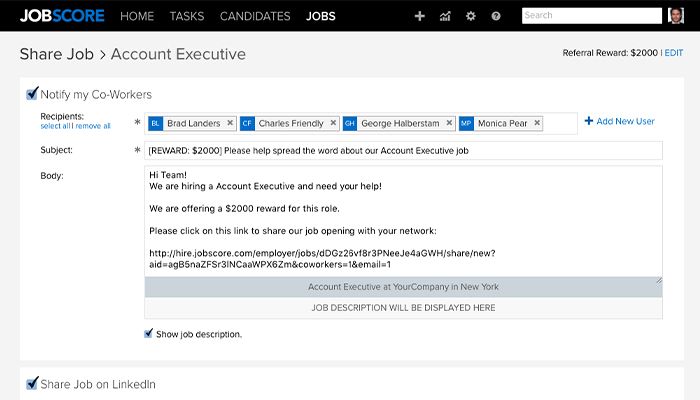Click the hire.jobscore.com share URL text
The width and height of the screenshot is (700, 400).
pyautogui.click(x=322, y=258)
